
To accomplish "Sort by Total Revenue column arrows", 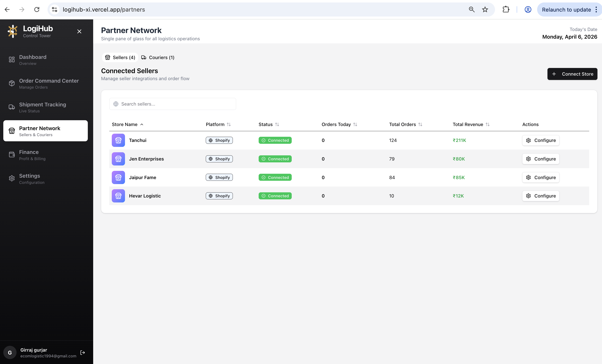I will pos(488,124).
